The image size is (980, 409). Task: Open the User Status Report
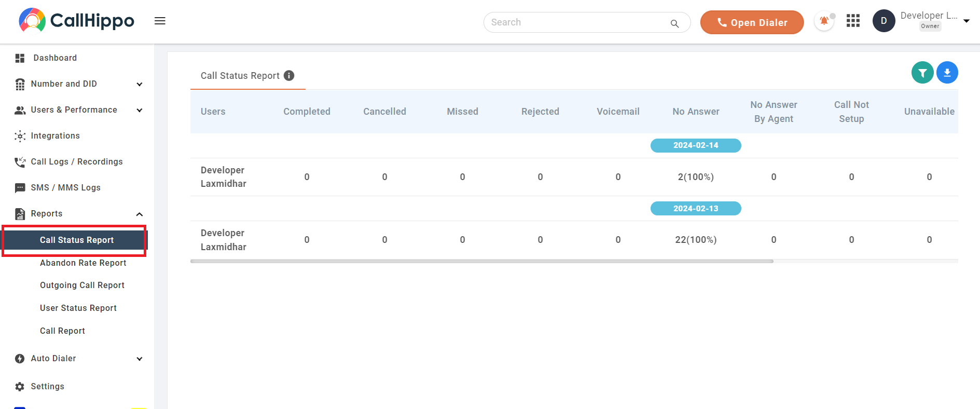pos(78,308)
